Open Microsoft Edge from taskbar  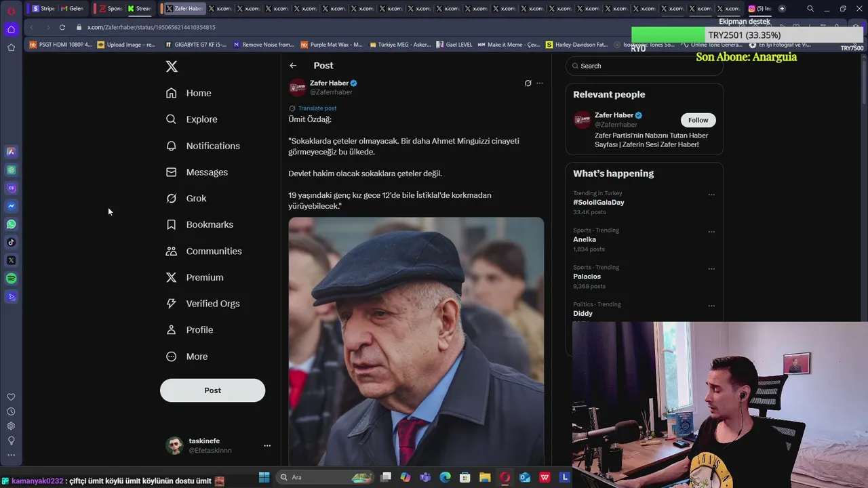(445, 477)
